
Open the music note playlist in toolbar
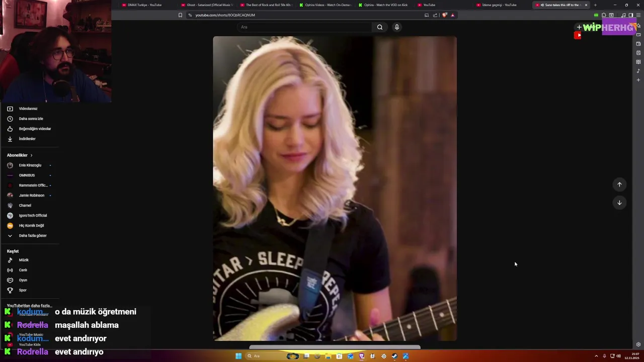pyautogui.click(x=623, y=15)
